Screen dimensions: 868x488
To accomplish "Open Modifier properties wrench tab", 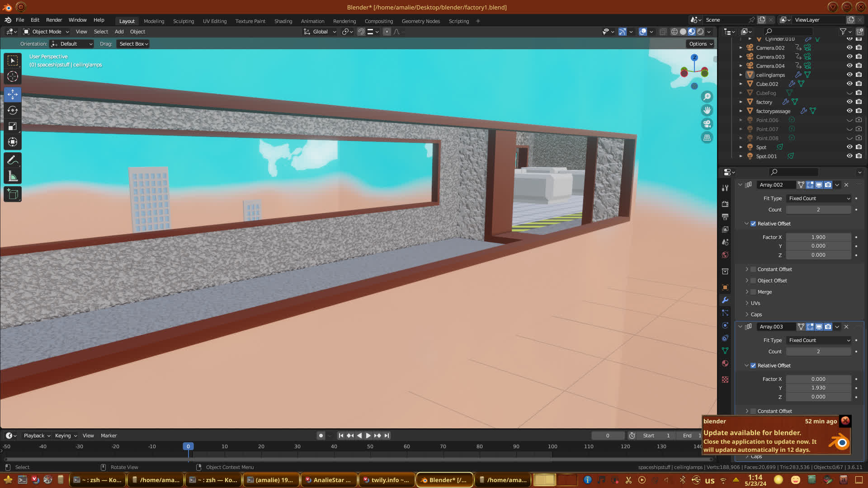I will click(725, 300).
